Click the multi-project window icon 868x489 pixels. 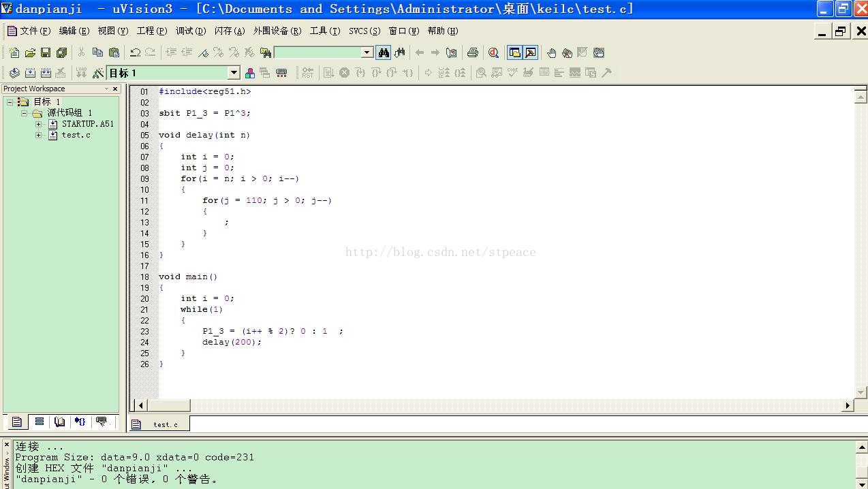[x=265, y=73]
